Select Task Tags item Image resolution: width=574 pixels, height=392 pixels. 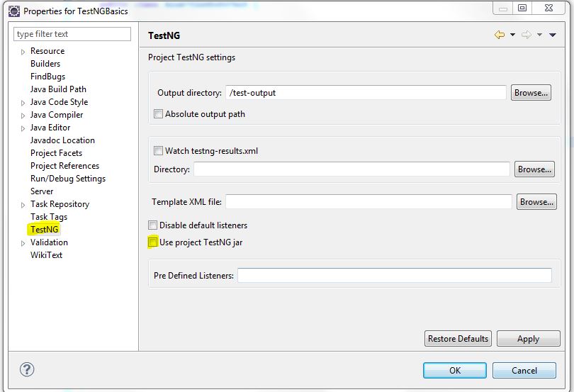pyautogui.click(x=49, y=217)
